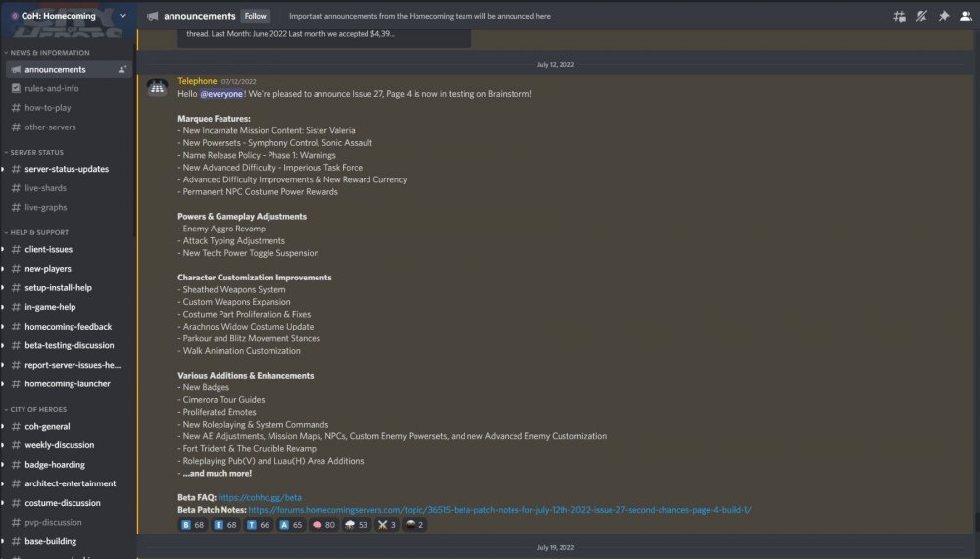
Task: Collapse the SERVER STATUS category
Action: (39, 152)
